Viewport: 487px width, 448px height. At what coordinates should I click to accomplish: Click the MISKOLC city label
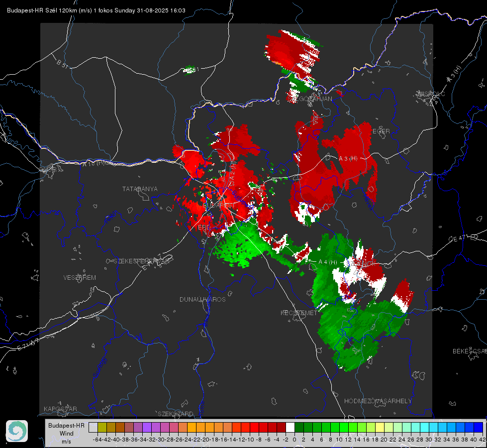pos(431,94)
